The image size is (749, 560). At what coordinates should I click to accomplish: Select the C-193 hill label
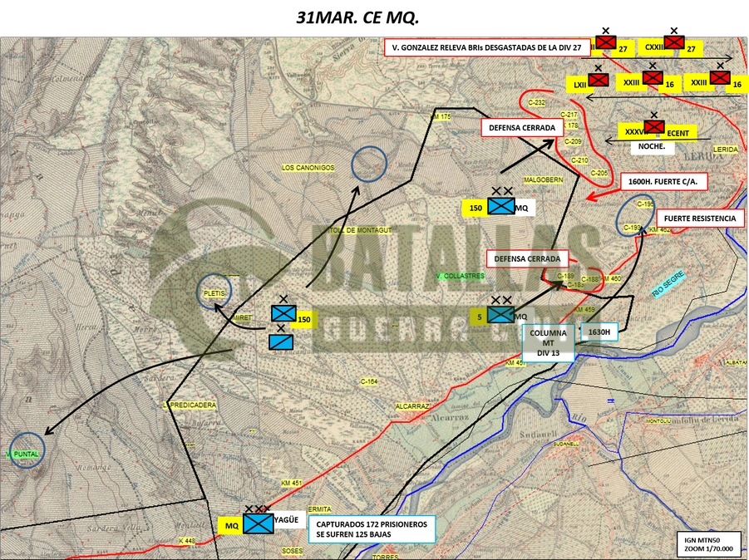tap(632, 228)
